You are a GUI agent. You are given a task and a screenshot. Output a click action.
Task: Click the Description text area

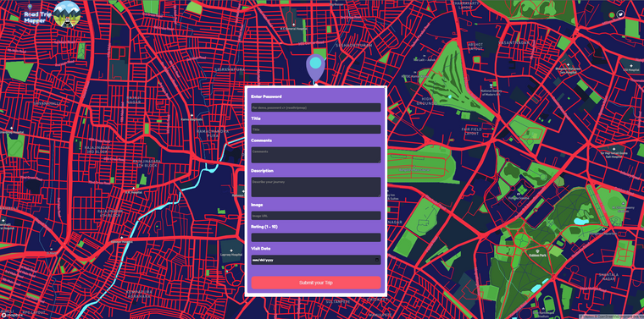[x=316, y=187]
